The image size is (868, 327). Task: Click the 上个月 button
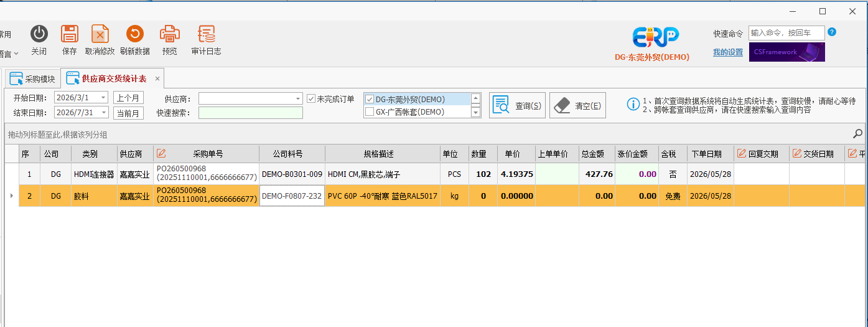pos(128,98)
